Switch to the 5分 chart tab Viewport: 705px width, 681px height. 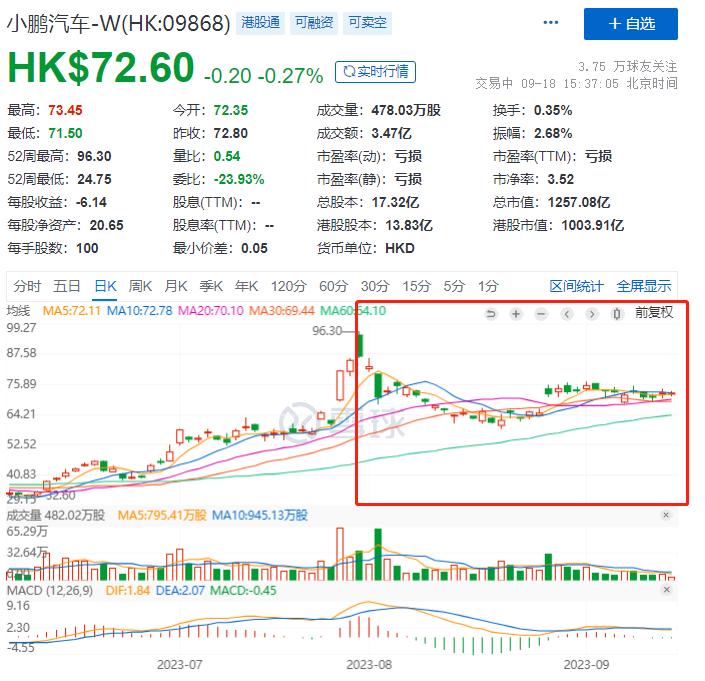(x=454, y=286)
